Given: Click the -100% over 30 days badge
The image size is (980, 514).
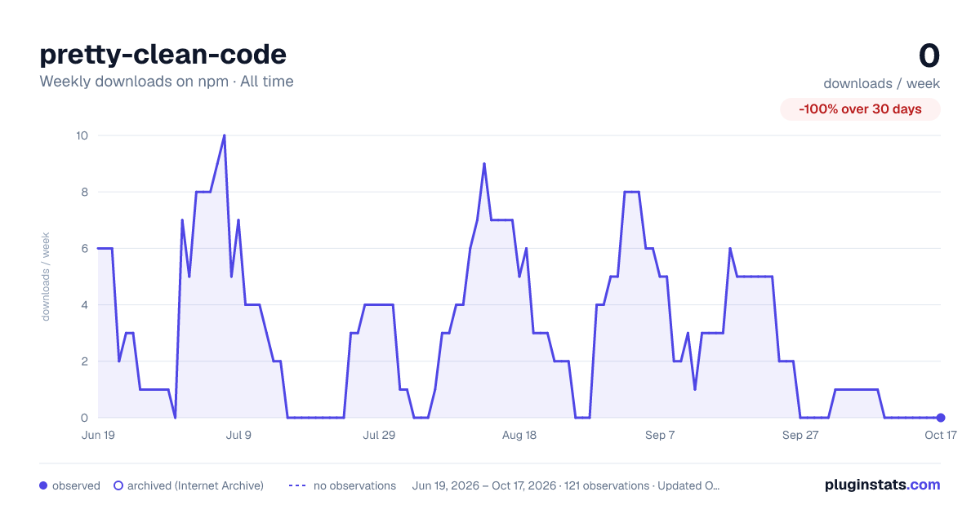Looking at the screenshot, I should coord(860,109).
